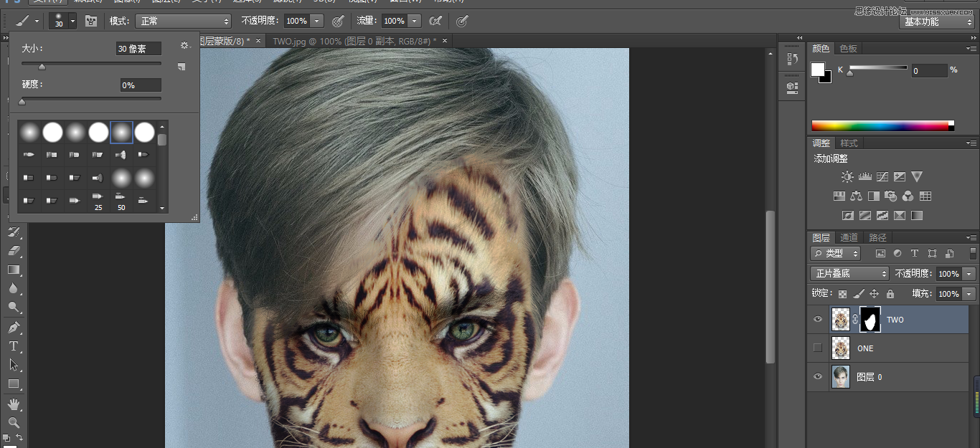This screenshot has width=980, height=448.
Task: Click the K grayscale slider
Action: tap(879, 69)
